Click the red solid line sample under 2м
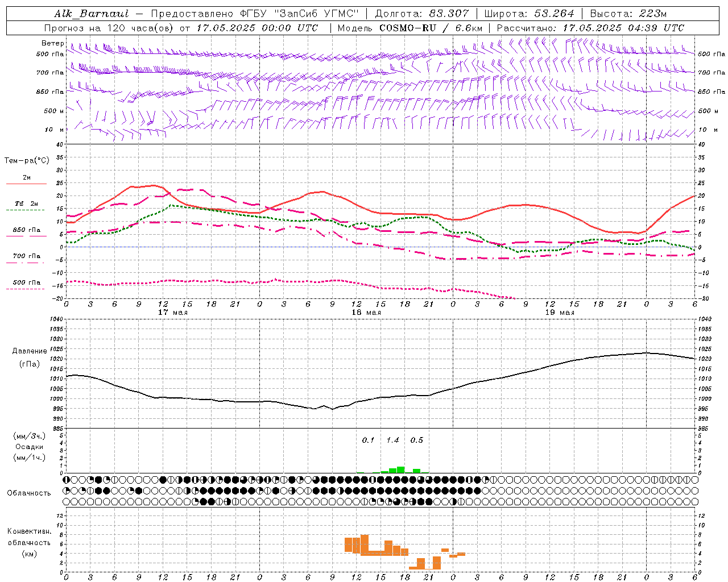 [x=26, y=184]
